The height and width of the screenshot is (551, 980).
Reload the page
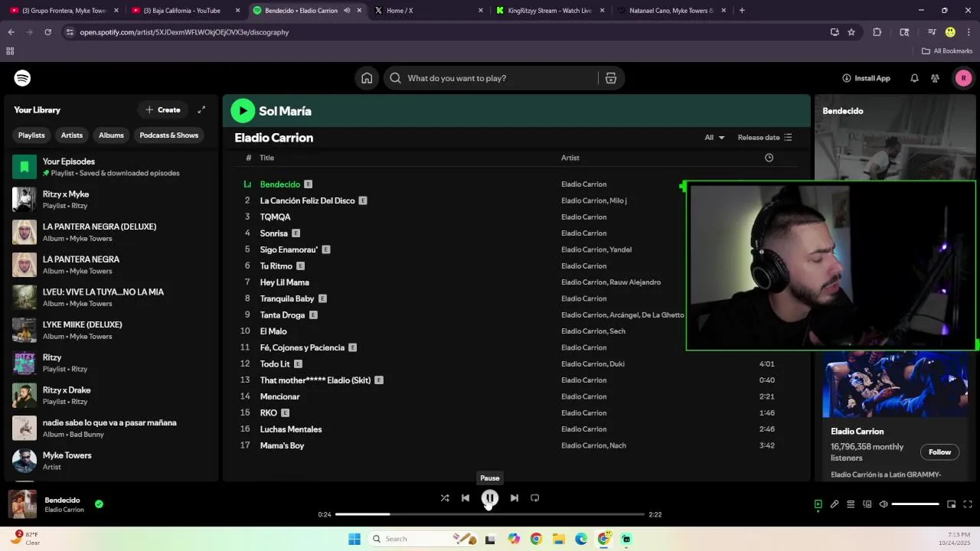click(47, 32)
